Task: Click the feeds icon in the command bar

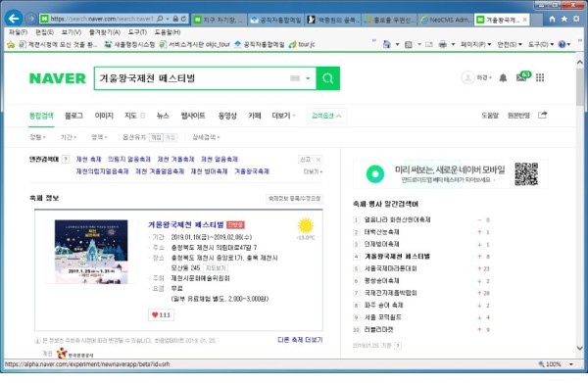Action: (x=409, y=44)
